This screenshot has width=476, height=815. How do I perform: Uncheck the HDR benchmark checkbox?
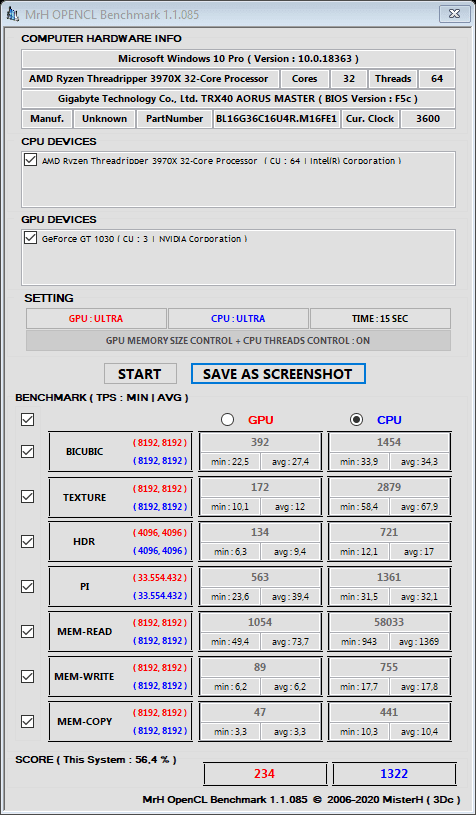(28, 541)
